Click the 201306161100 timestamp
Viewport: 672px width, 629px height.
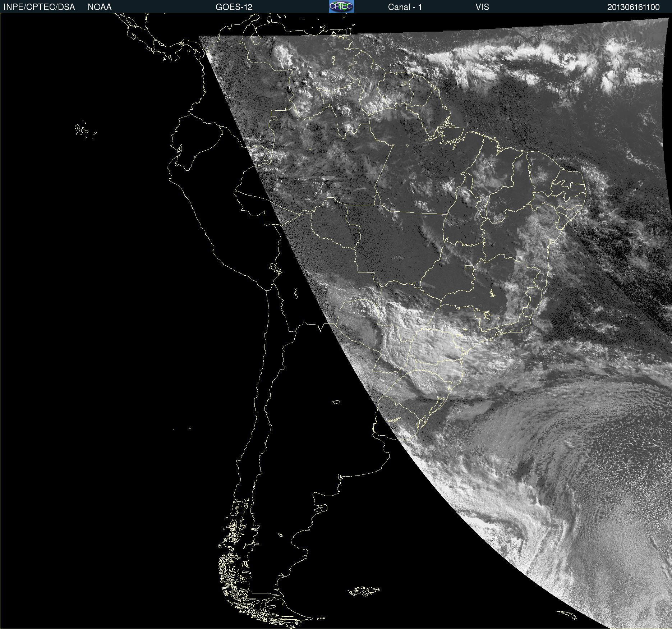tap(634, 7)
